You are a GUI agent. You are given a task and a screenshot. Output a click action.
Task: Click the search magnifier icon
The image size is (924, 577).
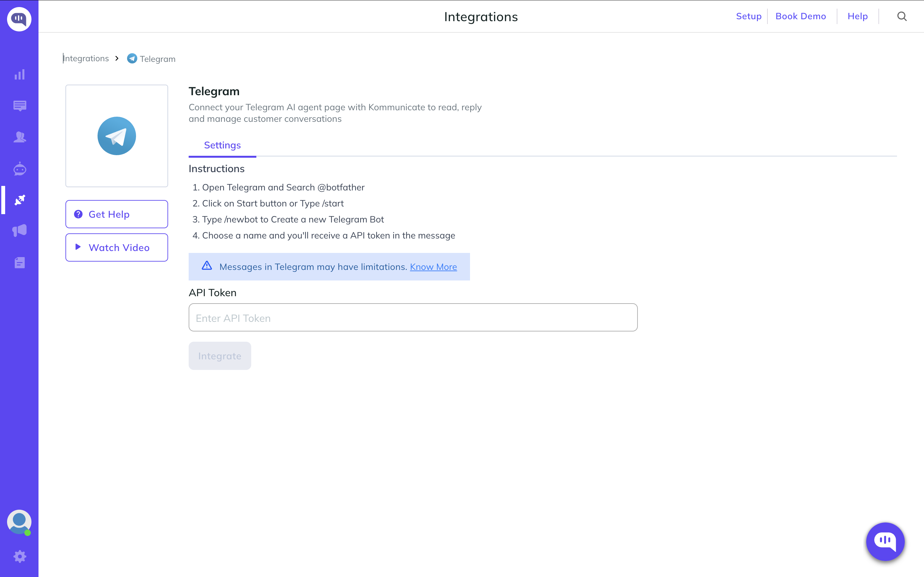click(902, 16)
